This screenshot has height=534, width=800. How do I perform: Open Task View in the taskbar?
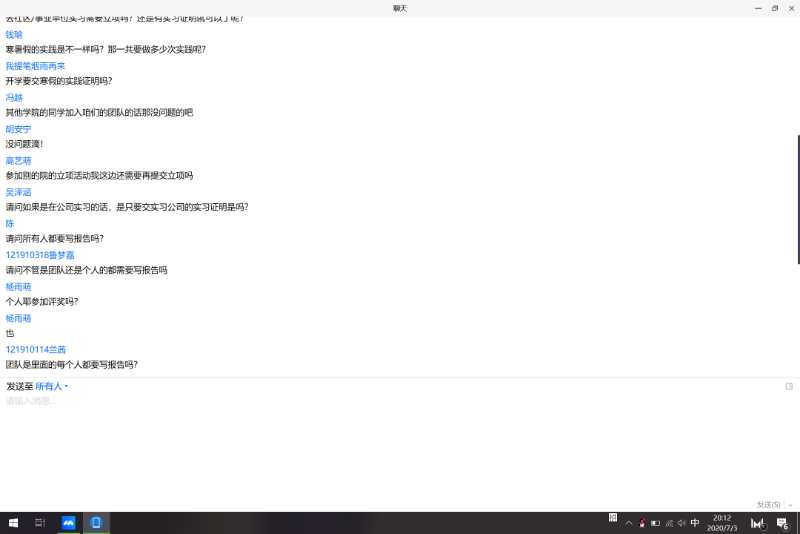tap(41, 523)
